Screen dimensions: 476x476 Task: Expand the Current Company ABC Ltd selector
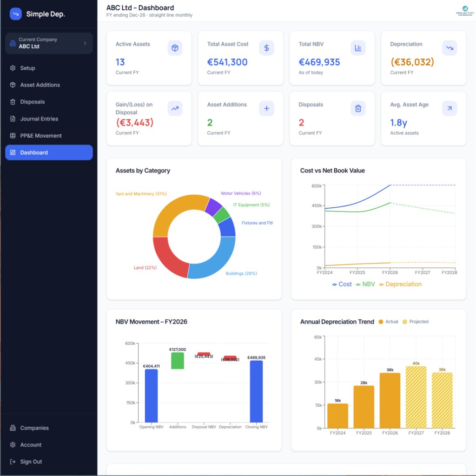49,43
